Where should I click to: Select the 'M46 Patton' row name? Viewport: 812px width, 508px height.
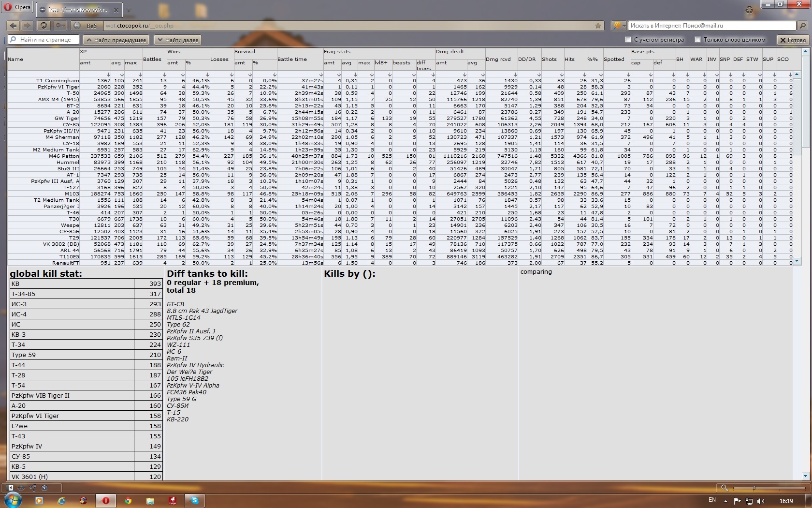(x=64, y=156)
